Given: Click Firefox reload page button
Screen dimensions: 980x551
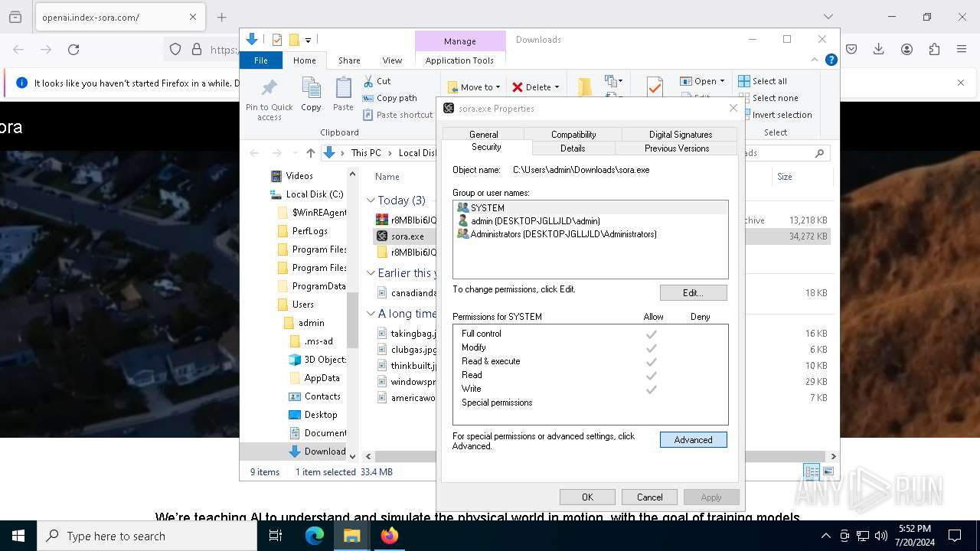Looking at the screenshot, I should pos(73,50).
